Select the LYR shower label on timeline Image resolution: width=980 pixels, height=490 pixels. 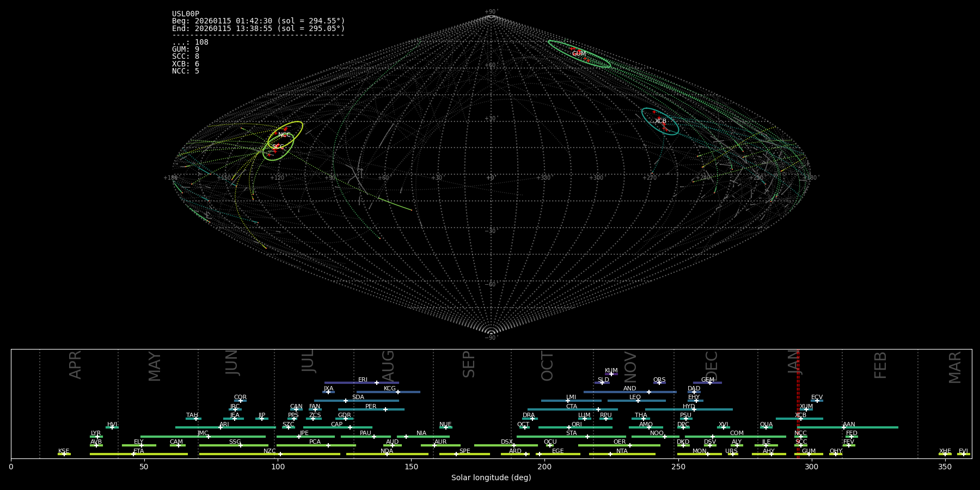click(x=96, y=433)
